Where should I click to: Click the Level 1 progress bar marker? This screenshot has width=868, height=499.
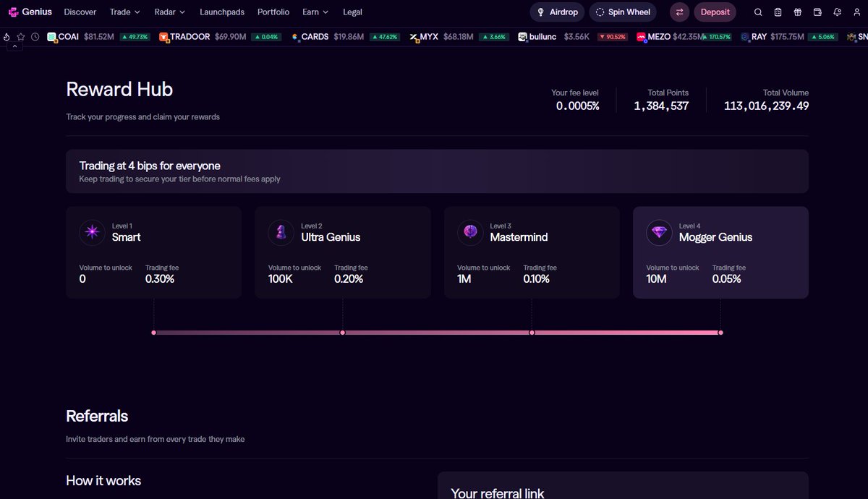point(153,333)
